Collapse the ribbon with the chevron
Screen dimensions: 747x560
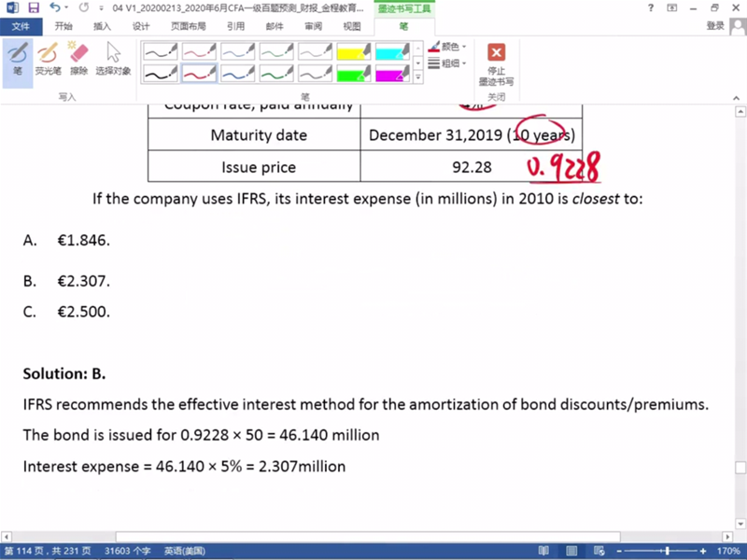click(736, 98)
